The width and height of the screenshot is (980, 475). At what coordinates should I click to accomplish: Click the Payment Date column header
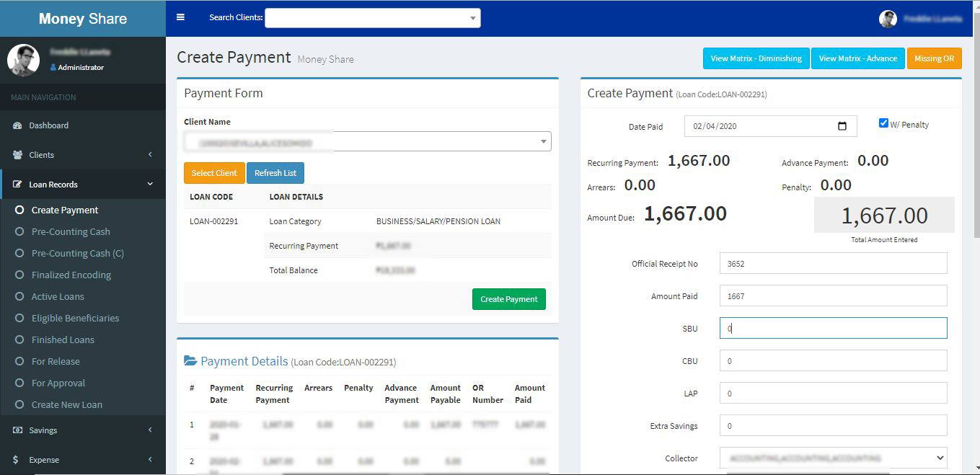(226, 394)
